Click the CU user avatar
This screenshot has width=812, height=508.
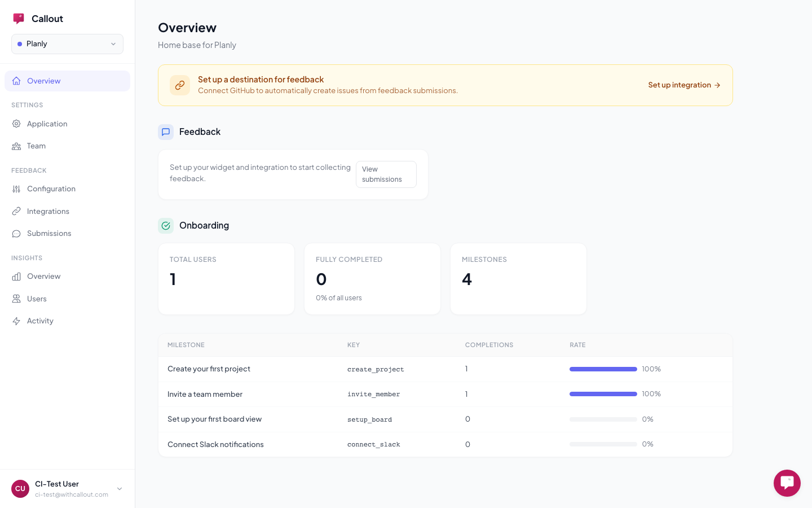click(x=20, y=489)
